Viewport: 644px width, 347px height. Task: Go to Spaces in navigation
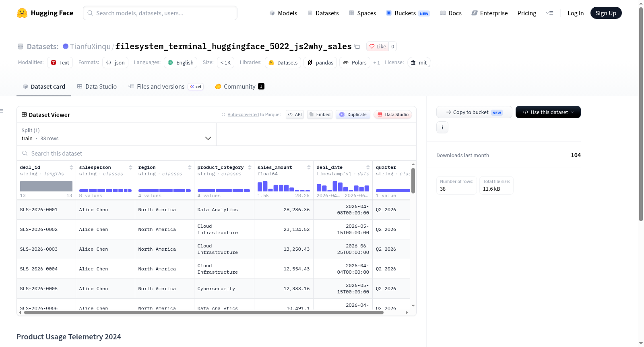click(362, 13)
